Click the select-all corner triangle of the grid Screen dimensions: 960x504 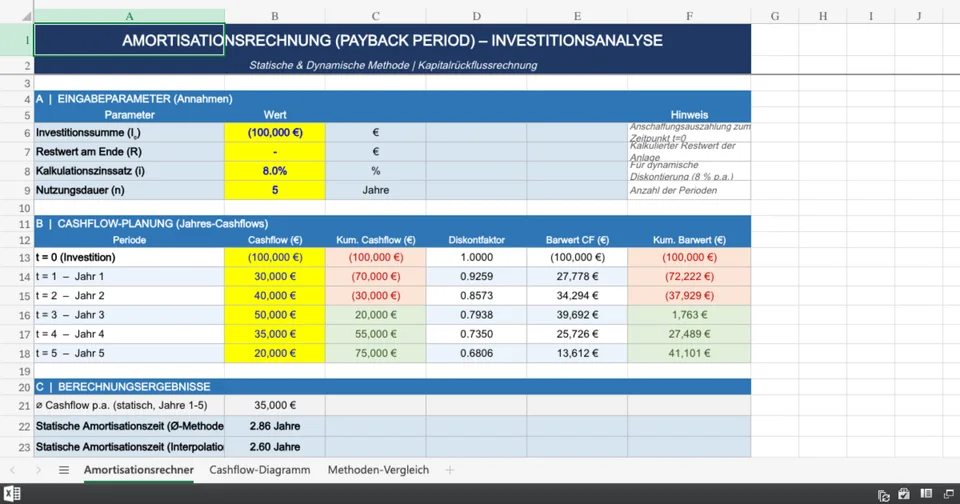(x=26, y=17)
